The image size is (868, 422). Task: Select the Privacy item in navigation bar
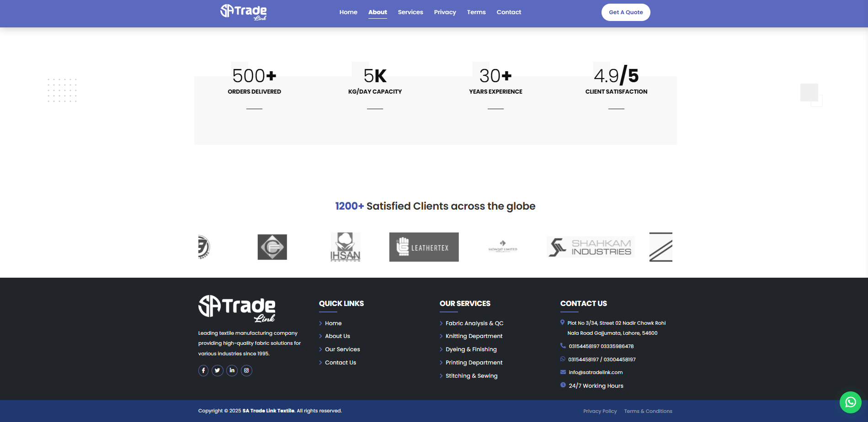(445, 12)
